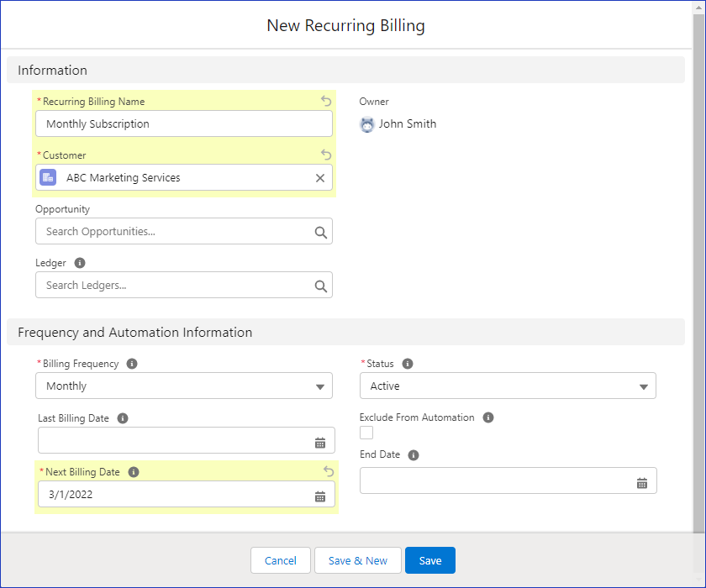Click the Last Billing Date input field
Screen dimensions: 706x588
187,440
